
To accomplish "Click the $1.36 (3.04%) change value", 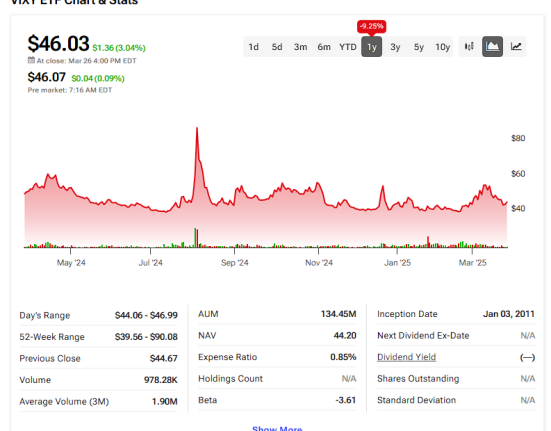I will [x=119, y=48].
